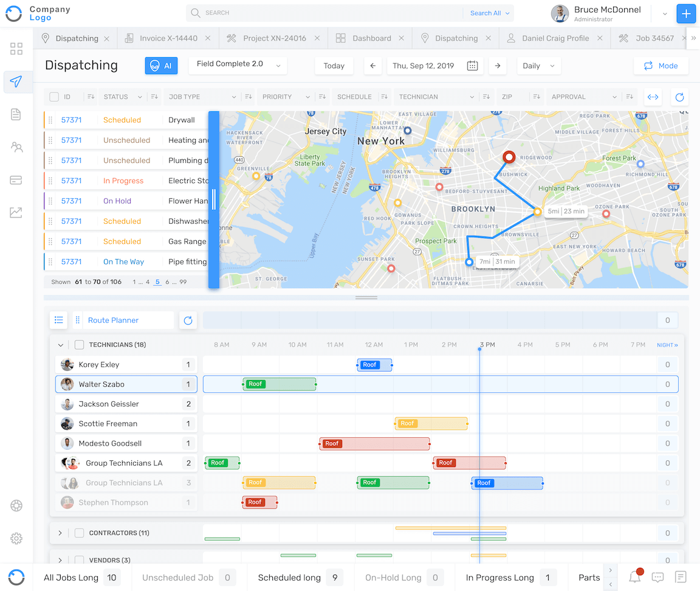Expand the Contractors (11) section
Viewport: 700px width, 591px height.
pyautogui.click(x=60, y=533)
